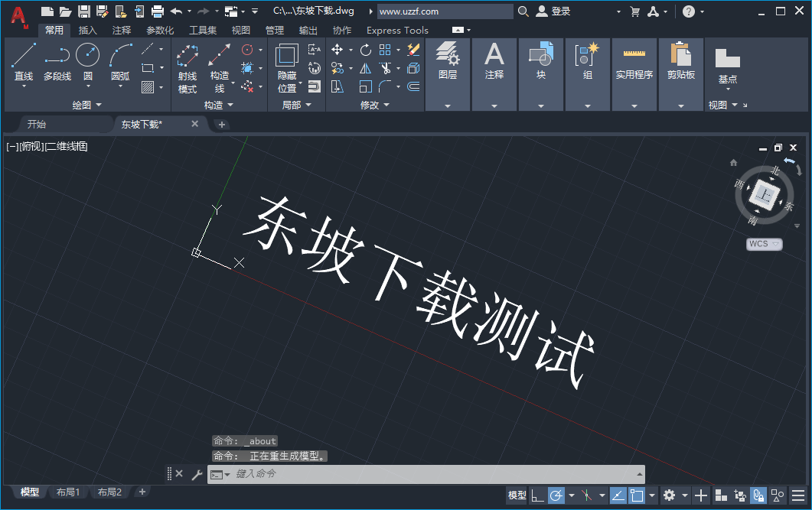
Task: Select the Move tool in the Modify panel
Action: 338,50
